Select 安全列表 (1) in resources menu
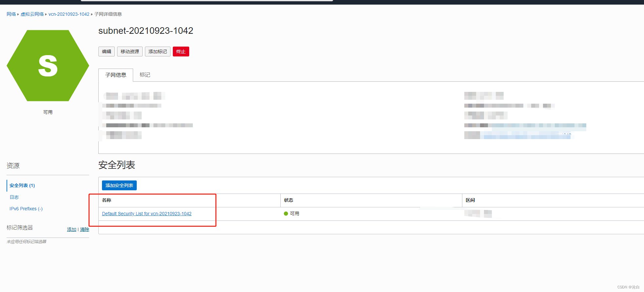 coord(22,185)
